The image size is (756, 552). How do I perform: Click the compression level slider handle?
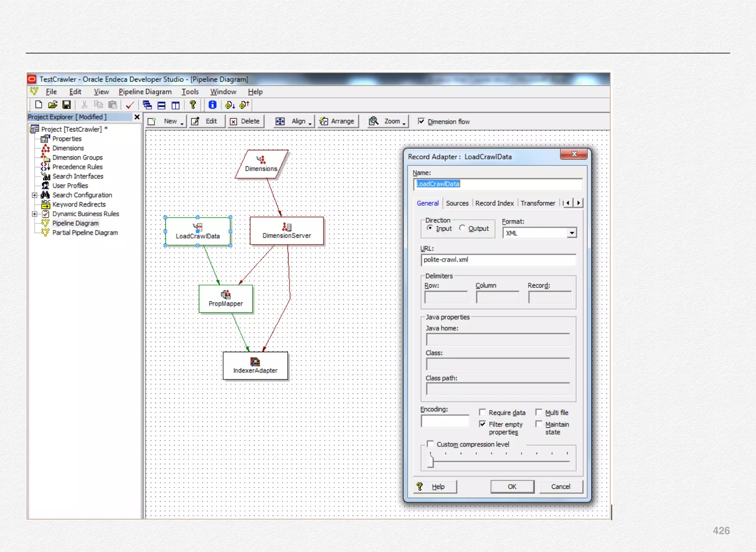(430, 461)
